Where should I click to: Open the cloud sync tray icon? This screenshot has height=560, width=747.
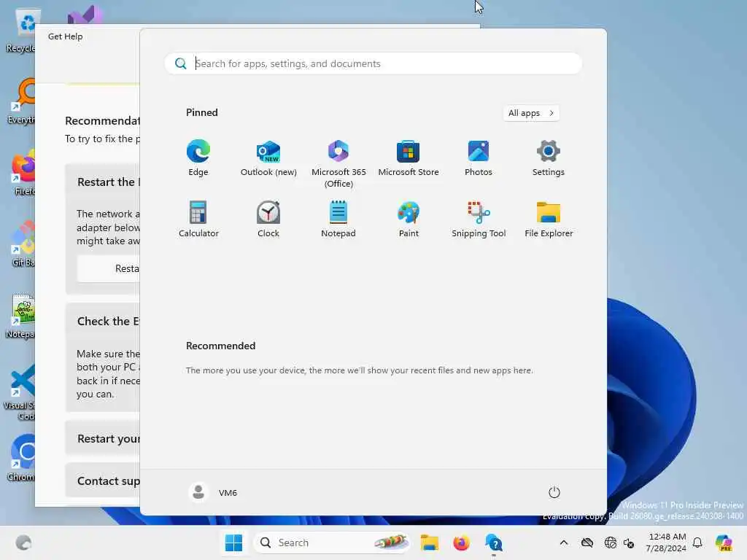(587, 542)
